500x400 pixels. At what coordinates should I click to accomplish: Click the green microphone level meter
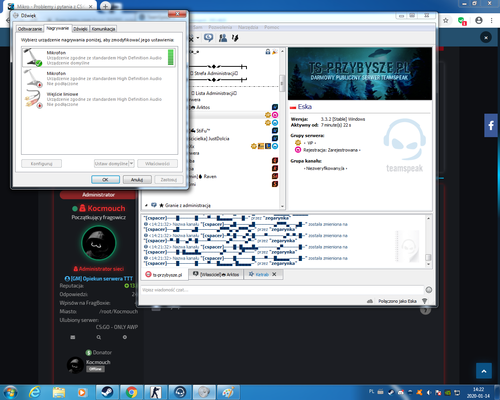(171, 57)
